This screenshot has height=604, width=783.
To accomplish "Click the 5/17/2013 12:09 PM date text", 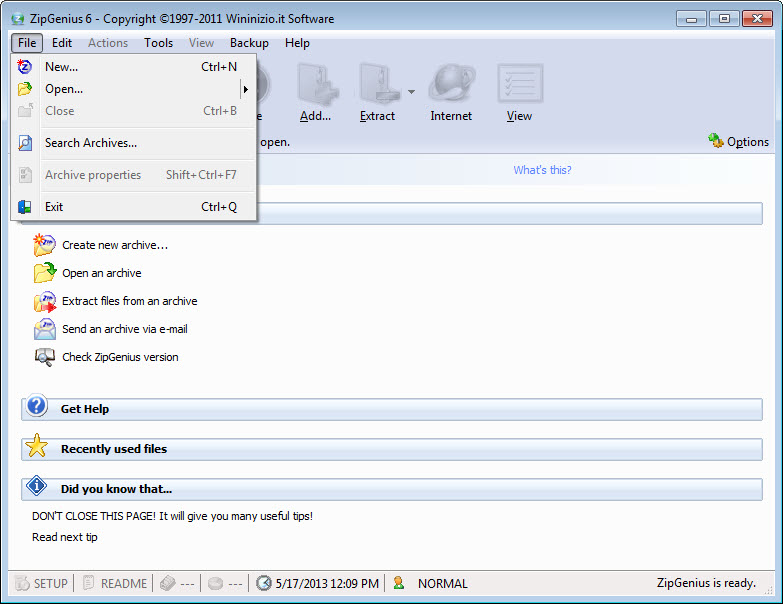I will [x=327, y=584].
